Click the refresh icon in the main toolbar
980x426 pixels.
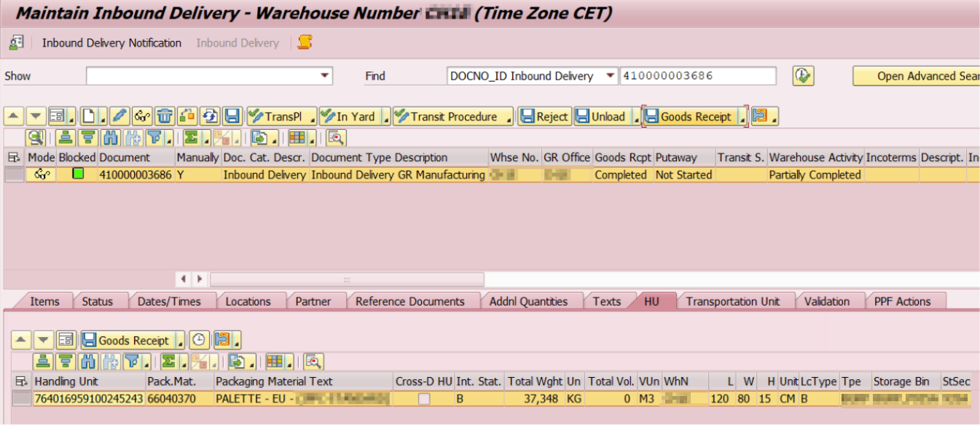210,117
